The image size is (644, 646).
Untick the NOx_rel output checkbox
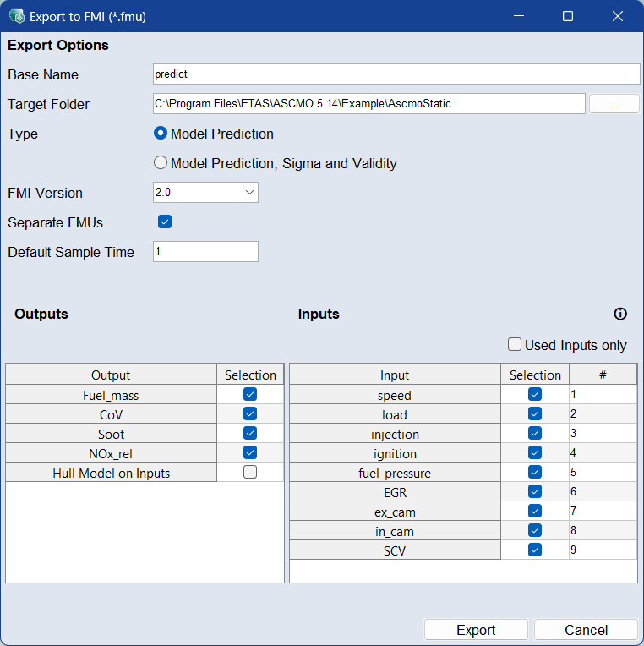pyautogui.click(x=250, y=453)
